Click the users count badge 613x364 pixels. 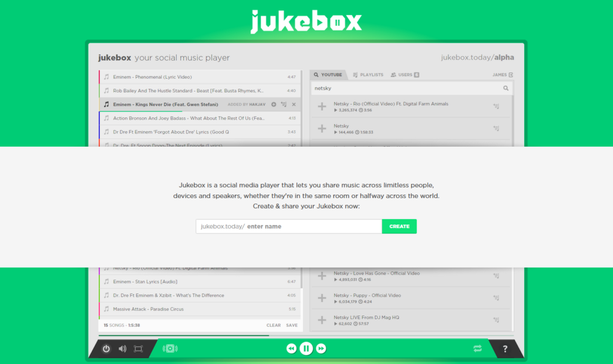pos(417,75)
